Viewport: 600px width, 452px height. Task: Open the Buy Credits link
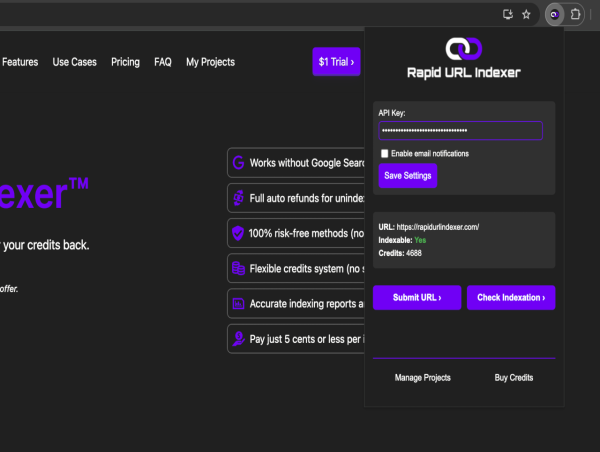514,378
